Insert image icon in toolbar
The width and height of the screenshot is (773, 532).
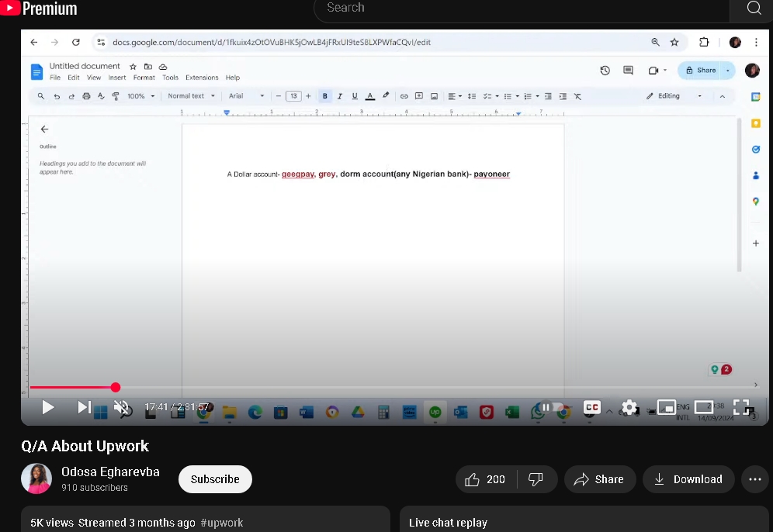tap(434, 96)
